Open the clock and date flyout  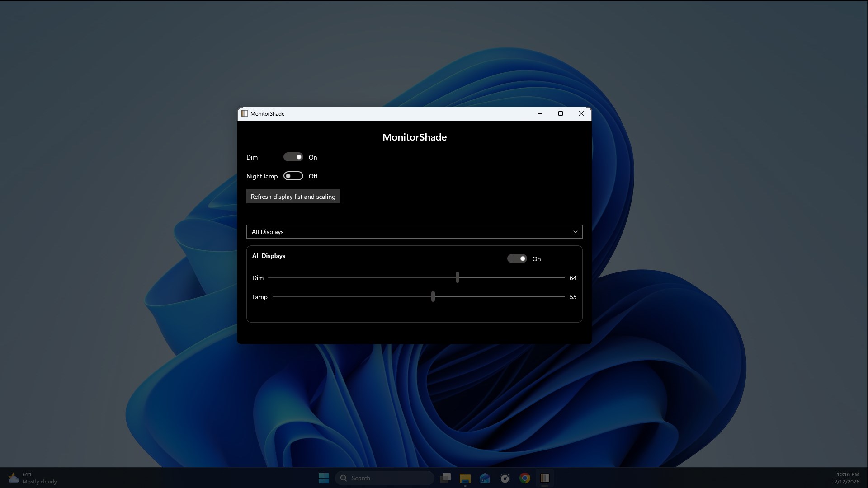(x=847, y=478)
